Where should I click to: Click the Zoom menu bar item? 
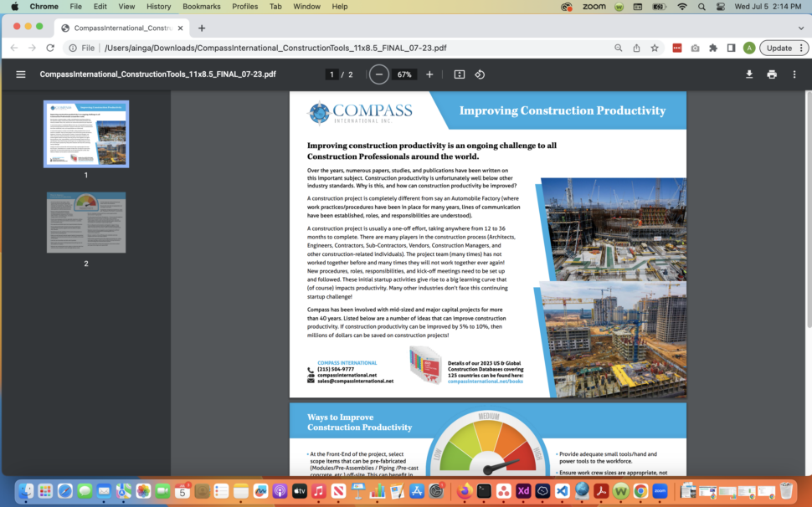594,7
